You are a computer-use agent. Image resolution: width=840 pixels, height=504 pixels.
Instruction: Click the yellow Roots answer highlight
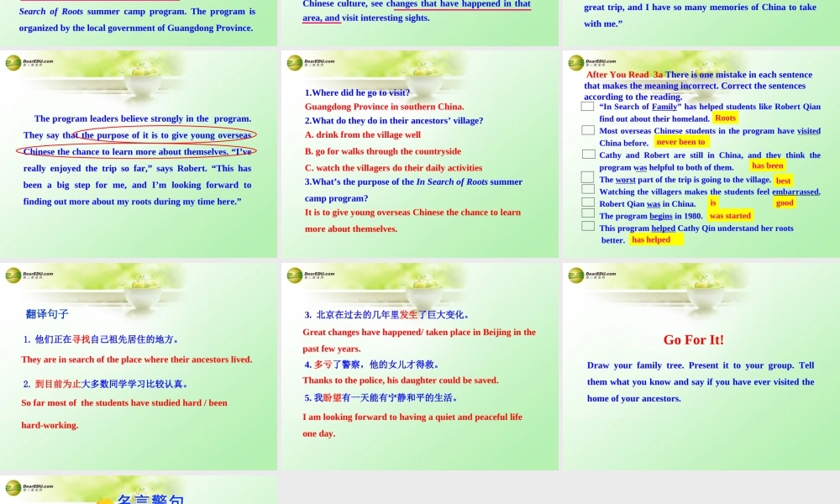point(724,118)
